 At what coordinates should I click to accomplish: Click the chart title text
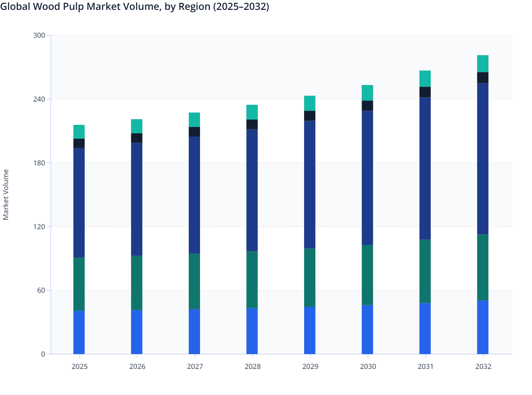134,6
